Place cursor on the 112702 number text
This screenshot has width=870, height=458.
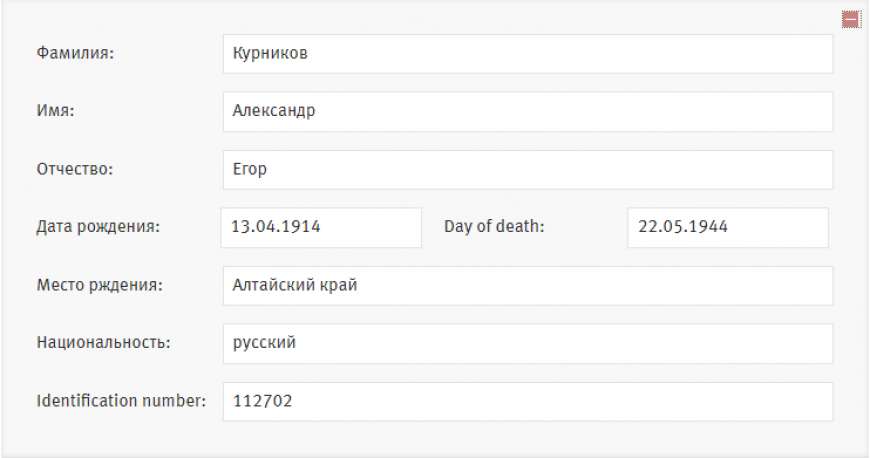click(262, 401)
